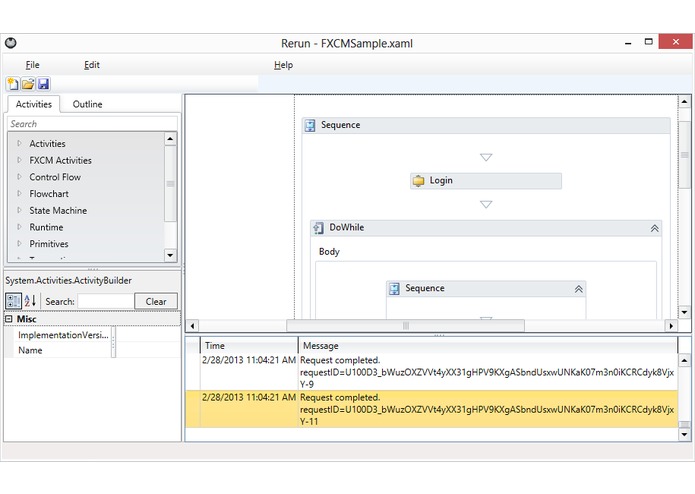Open the Help menu
This screenshot has width=695, height=494.
(283, 65)
